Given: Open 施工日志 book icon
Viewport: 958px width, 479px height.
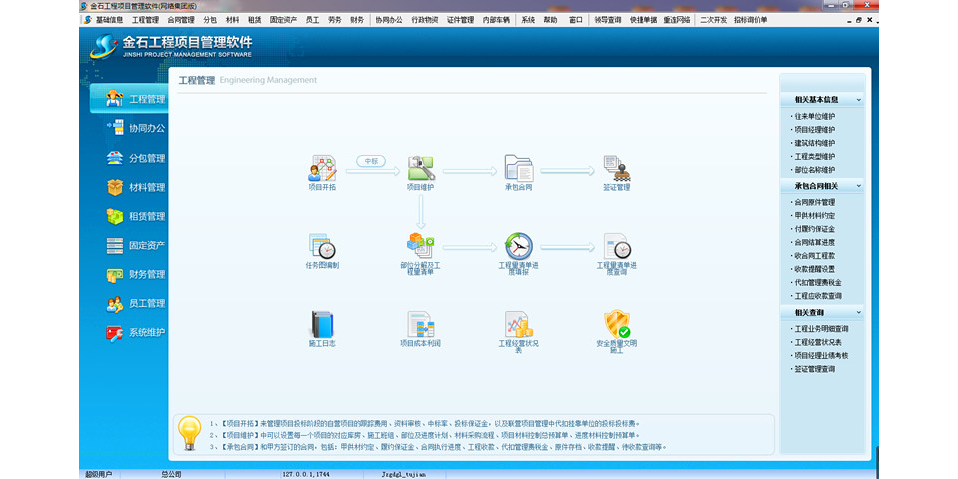Looking at the screenshot, I should coord(322,324).
